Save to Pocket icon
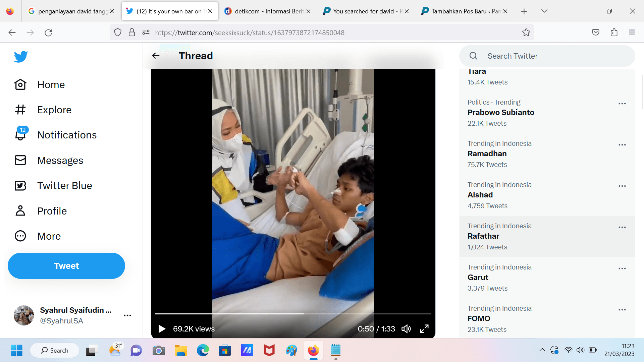 point(596,33)
